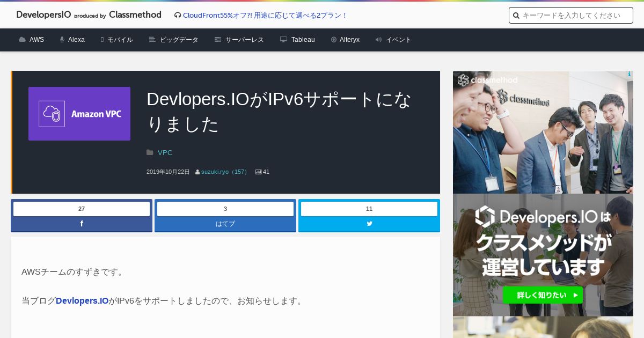
Task: Open the VPC category link
Action: pos(165,153)
